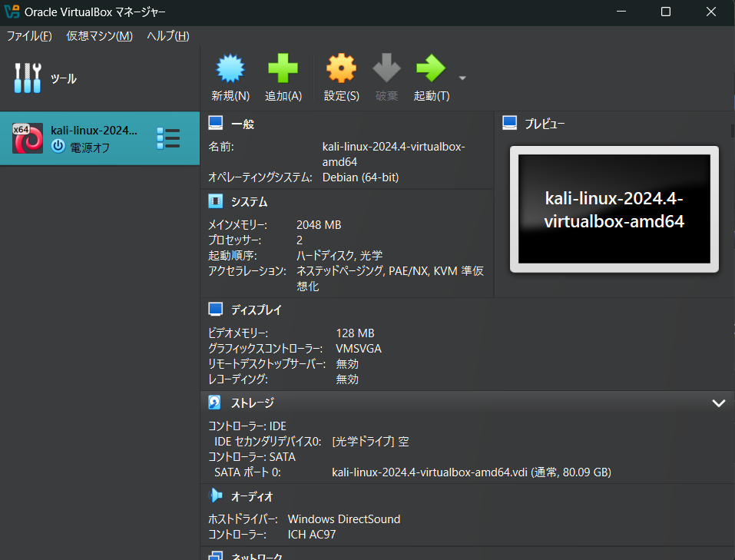
Task: Click the オーディオ section icon
Action: 214,496
